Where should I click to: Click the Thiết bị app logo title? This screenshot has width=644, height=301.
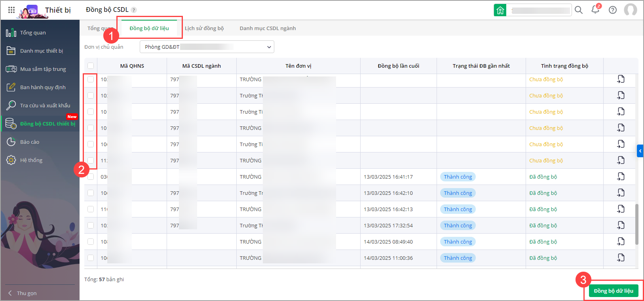click(58, 10)
